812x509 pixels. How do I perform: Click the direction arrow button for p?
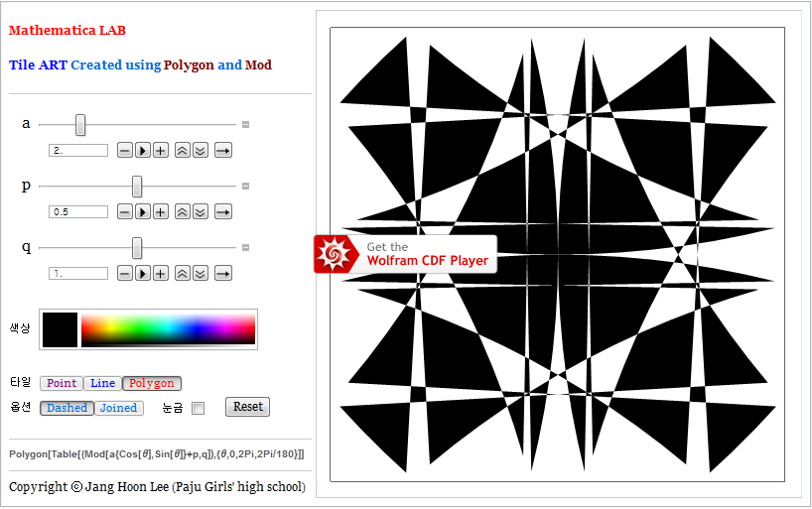[x=223, y=211]
